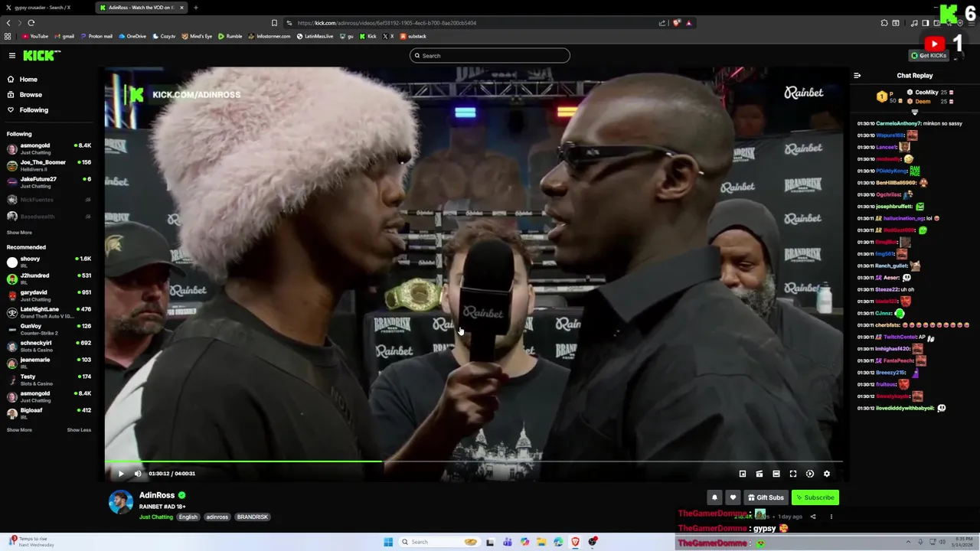Viewport: 980px width, 551px height.
Task: Click the green Subscribe button
Action: pyautogui.click(x=815, y=497)
